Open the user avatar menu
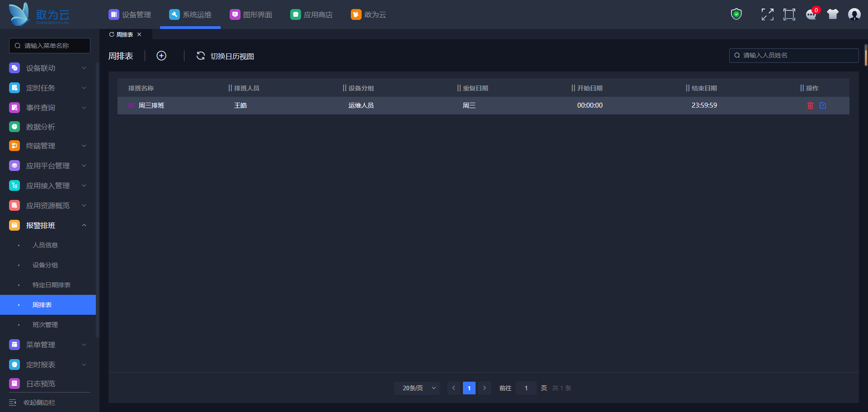Screen dimensions: 868x412 click(854, 14)
